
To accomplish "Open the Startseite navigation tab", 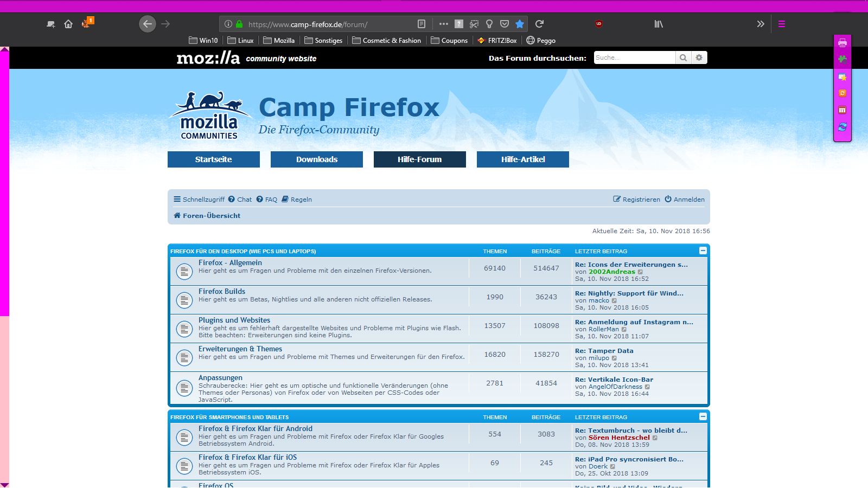I will [214, 159].
